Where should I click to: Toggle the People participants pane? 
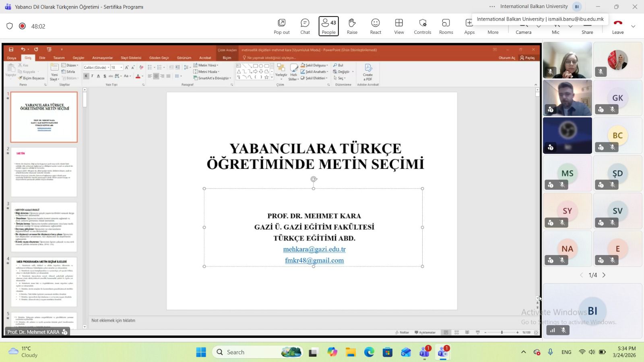328,26
